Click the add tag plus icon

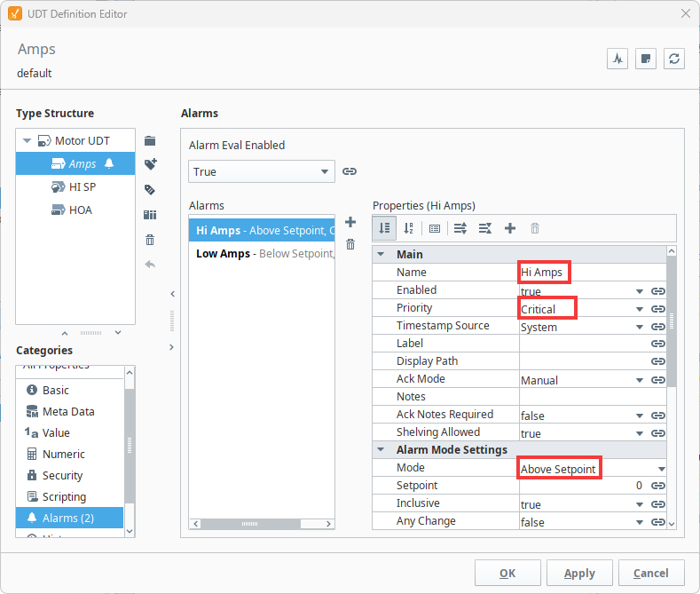pyautogui.click(x=151, y=164)
